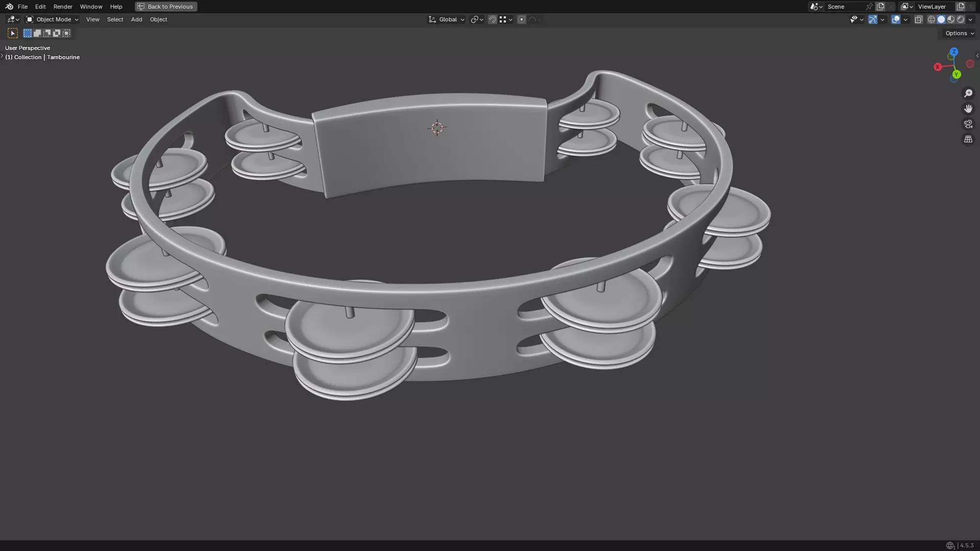Toggle snapping magnet icon
Viewport: 980px width, 551px height.
493,19
